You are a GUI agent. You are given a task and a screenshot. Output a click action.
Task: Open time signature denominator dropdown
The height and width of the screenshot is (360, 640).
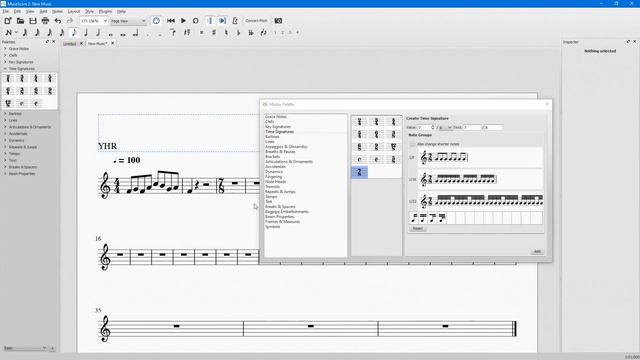click(x=445, y=128)
